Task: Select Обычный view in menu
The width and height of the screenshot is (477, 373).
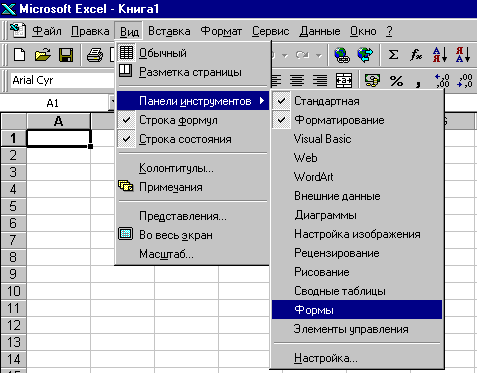Action: coord(193,53)
